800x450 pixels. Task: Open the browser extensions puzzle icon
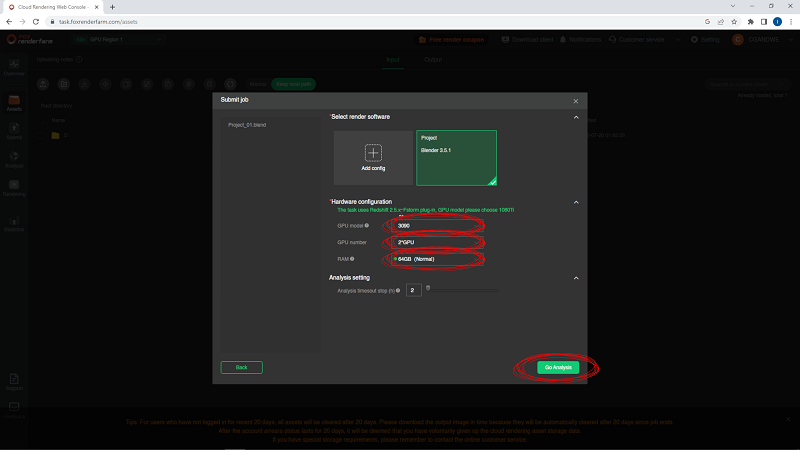751,21
